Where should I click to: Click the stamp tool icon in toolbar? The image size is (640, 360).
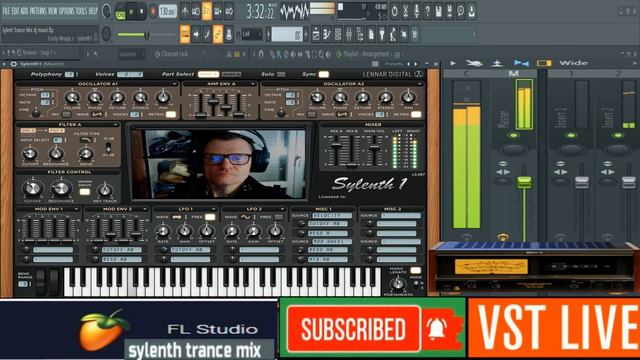tap(229, 34)
